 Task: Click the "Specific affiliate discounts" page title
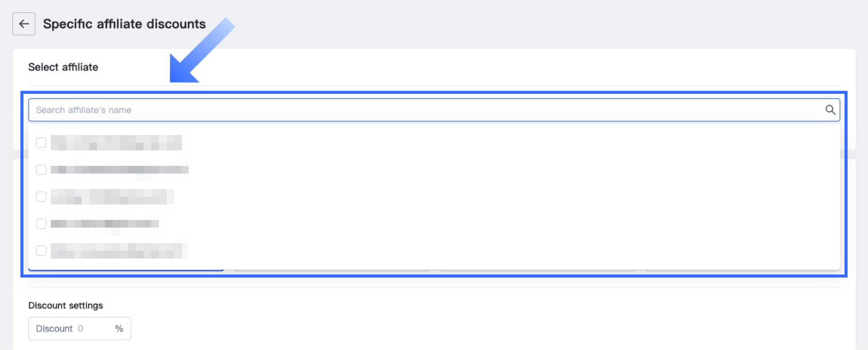tap(124, 24)
